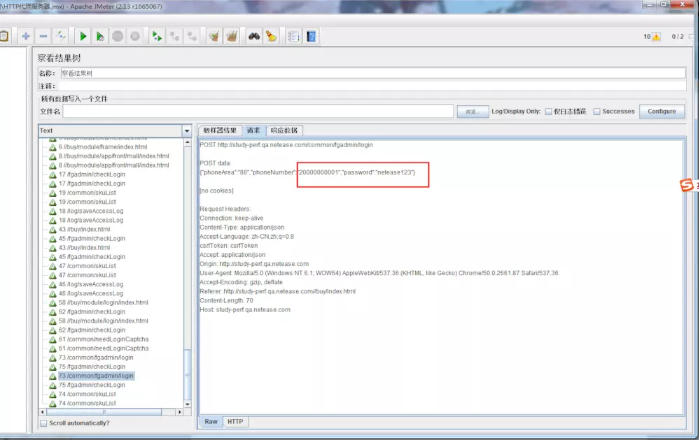Click the 'Accept-Language: zh-CN' header line

(247, 236)
